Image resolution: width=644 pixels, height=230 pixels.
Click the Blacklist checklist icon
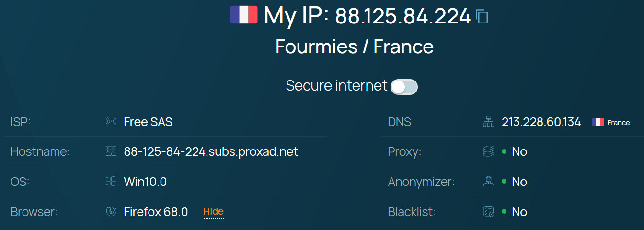pyautogui.click(x=488, y=211)
